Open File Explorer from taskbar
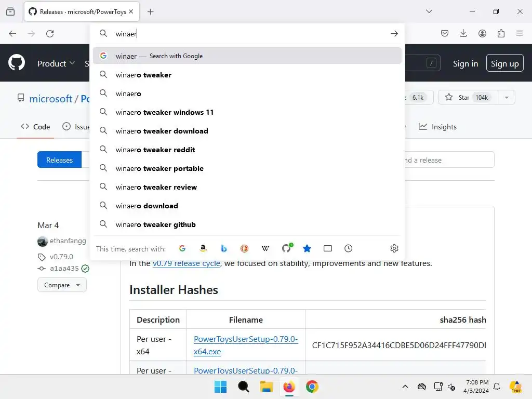 tap(267, 387)
